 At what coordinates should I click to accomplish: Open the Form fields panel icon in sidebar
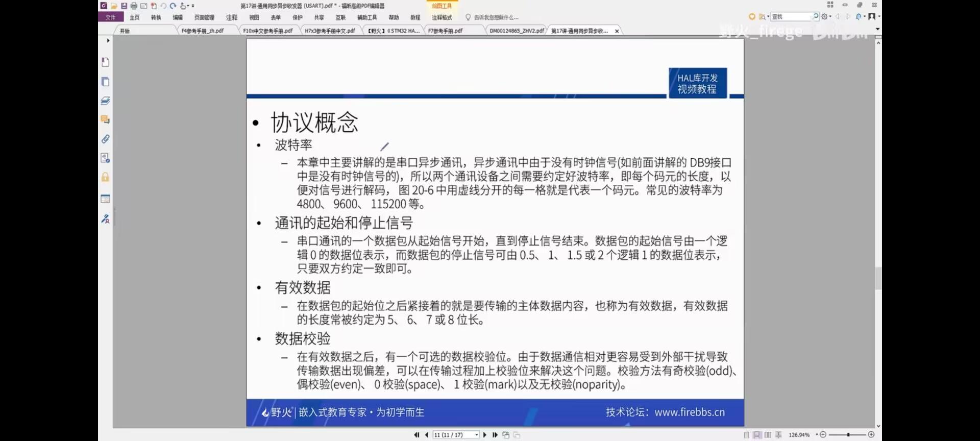[105, 199]
